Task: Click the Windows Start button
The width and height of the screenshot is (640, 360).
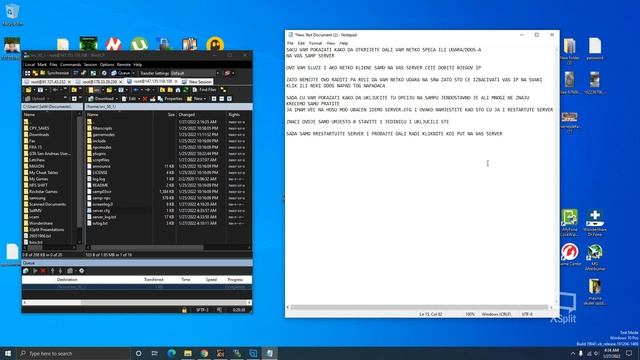Action: tap(8, 353)
